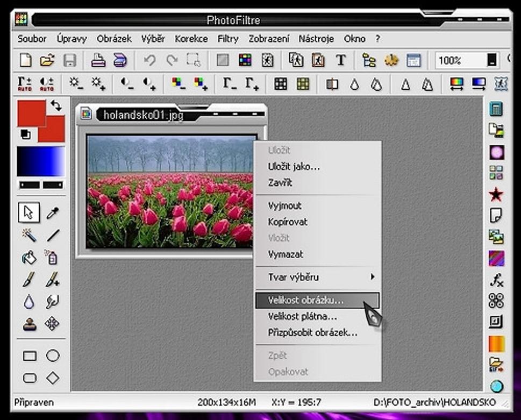Choose the rectangle selection shape

click(x=30, y=356)
